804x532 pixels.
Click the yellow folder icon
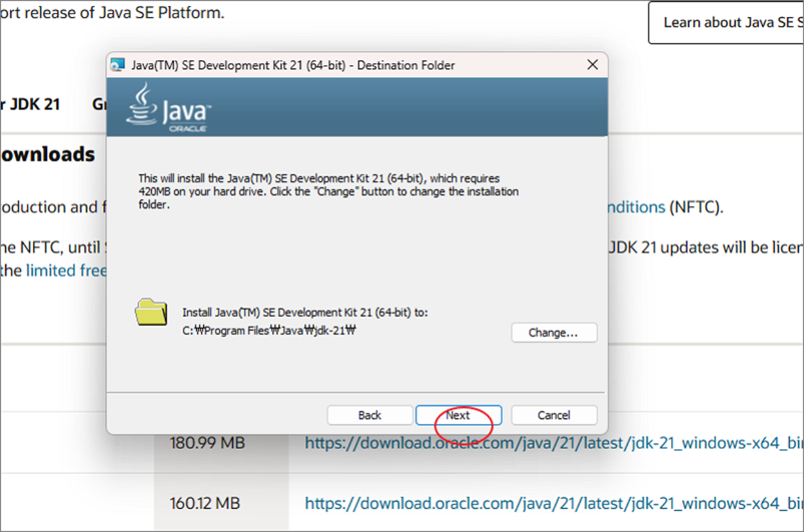[151, 313]
